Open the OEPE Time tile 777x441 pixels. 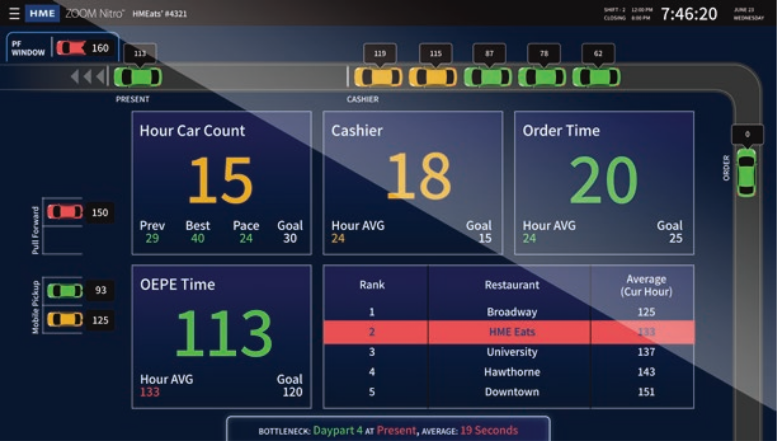[222, 336]
